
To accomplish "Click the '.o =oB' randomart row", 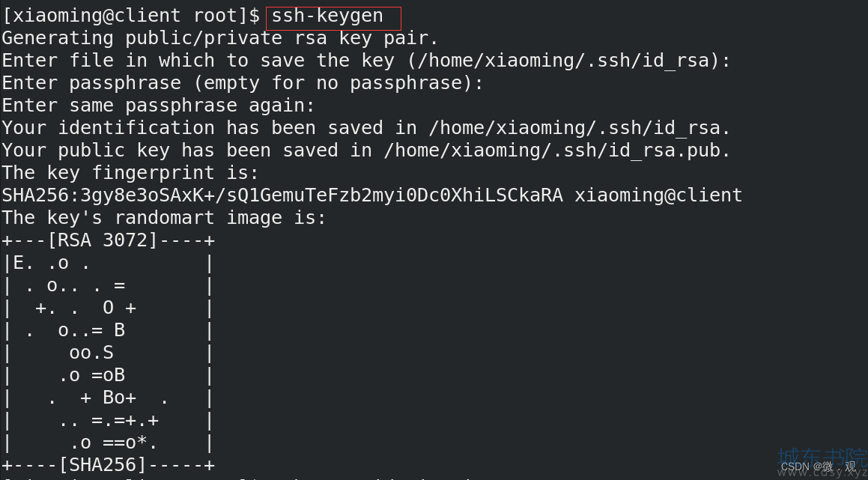I will (x=109, y=375).
